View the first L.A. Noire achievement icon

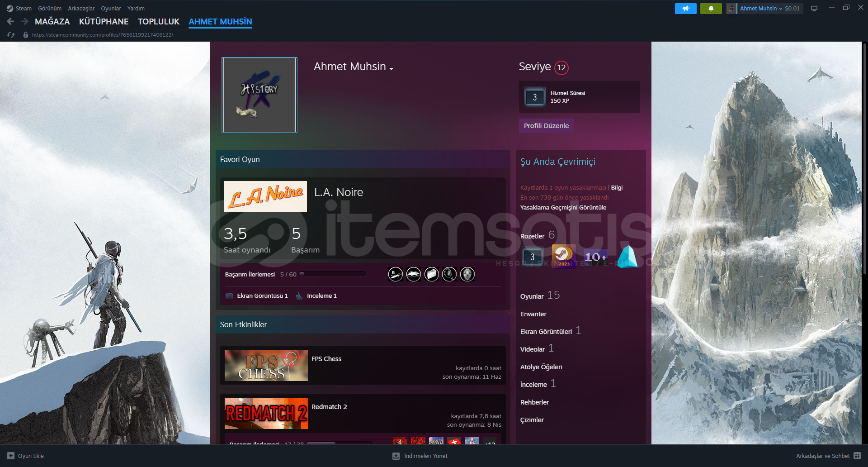point(396,274)
